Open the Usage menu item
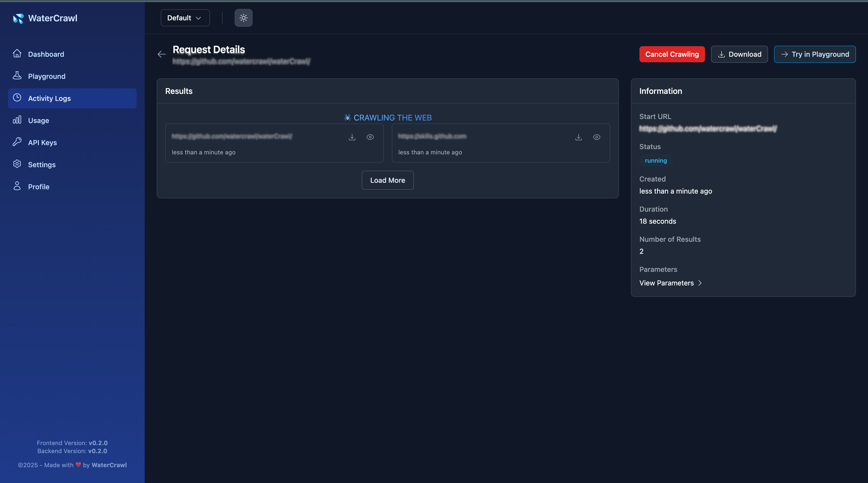868x483 pixels. coord(38,120)
